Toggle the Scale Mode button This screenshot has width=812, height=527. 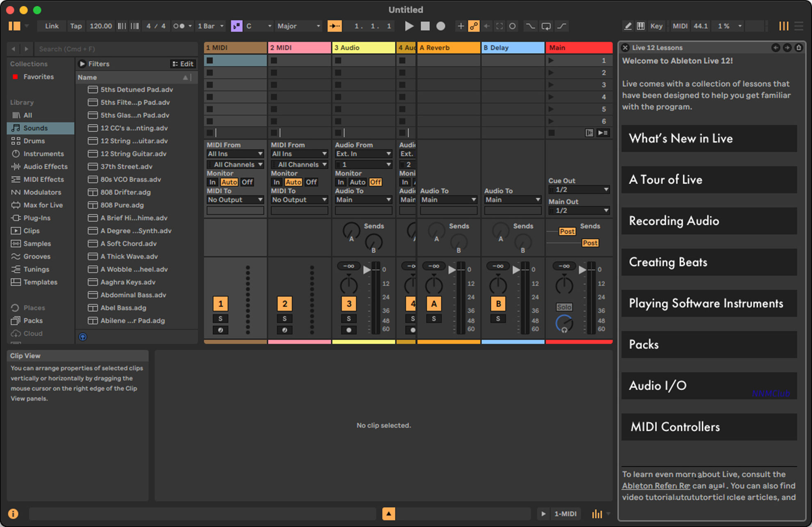(237, 26)
